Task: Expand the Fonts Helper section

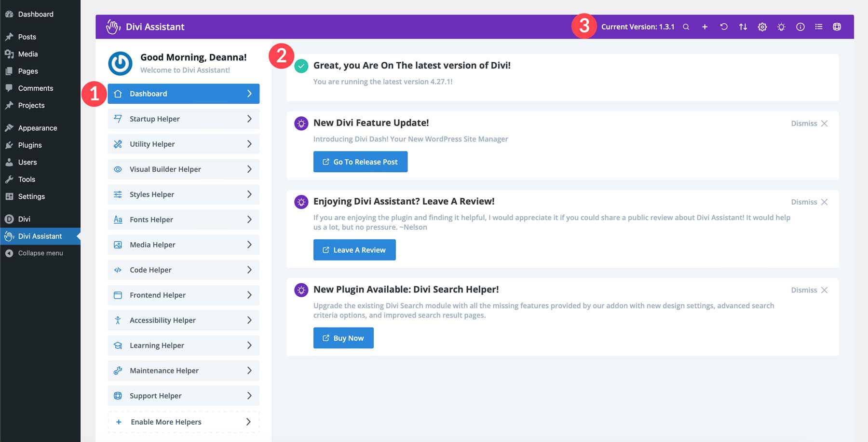Action: click(x=183, y=220)
